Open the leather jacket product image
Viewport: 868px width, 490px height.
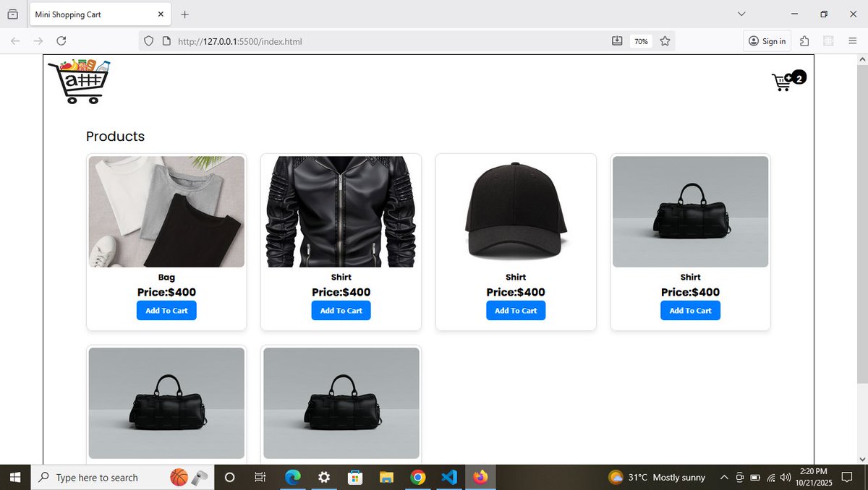pos(341,212)
